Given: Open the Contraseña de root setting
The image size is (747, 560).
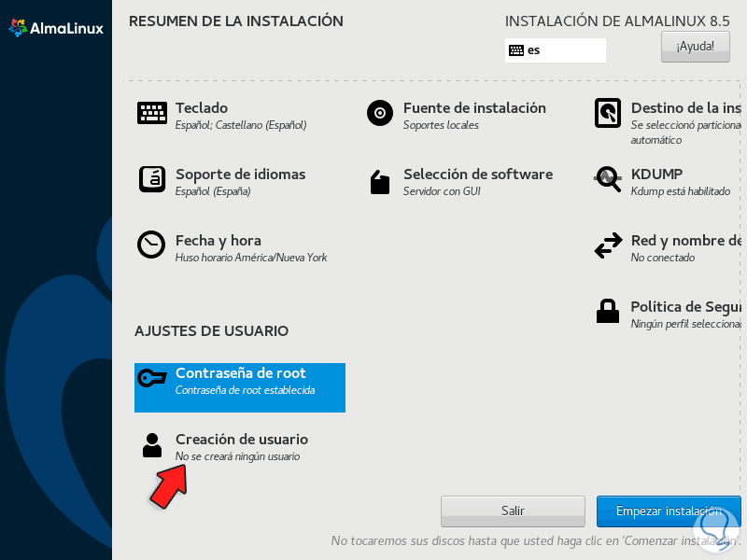Looking at the screenshot, I should (x=240, y=387).
